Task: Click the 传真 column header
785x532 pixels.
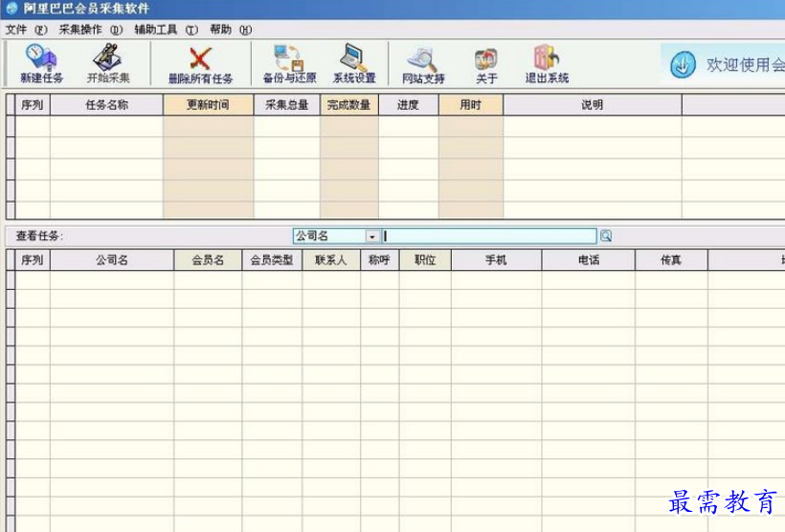Action: coord(671,260)
